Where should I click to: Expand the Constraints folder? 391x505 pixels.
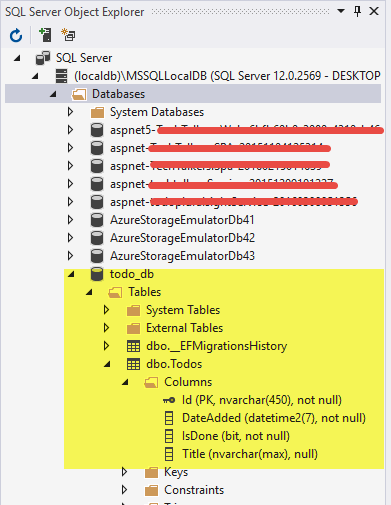pos(124,490)
